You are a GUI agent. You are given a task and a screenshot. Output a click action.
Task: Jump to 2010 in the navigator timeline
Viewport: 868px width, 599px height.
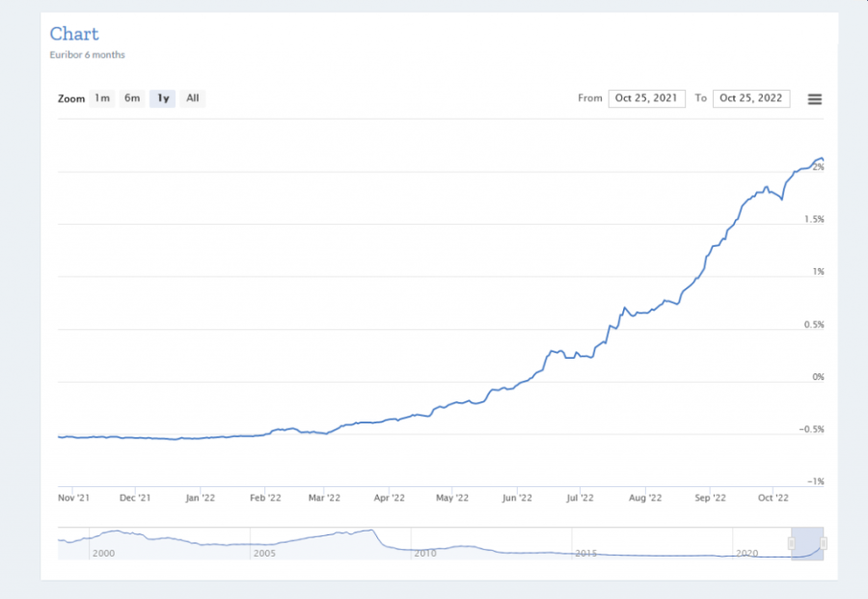point(424,554)
